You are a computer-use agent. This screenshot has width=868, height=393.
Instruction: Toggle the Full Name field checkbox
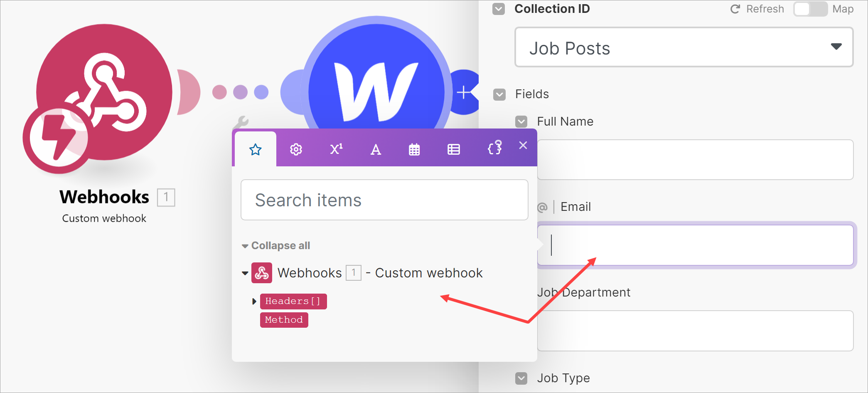pos(521,121)
